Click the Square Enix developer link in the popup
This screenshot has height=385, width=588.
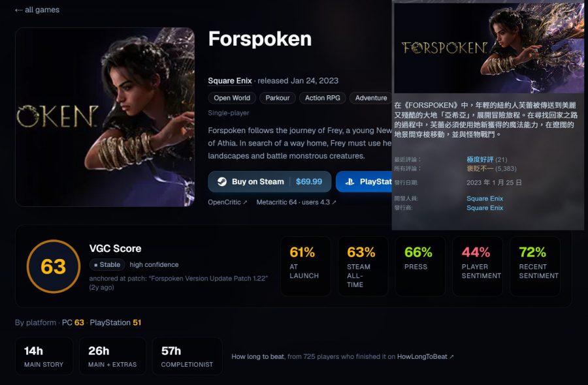(x=485, y=198)
